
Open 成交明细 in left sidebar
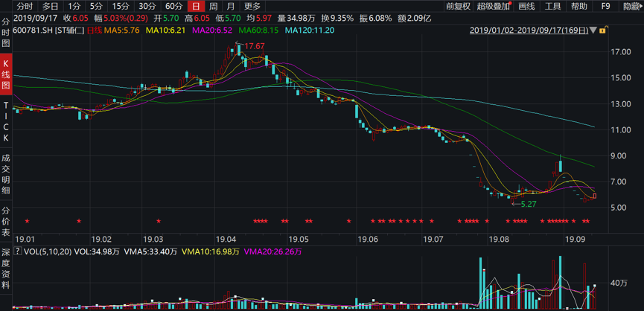pos(6,173)
